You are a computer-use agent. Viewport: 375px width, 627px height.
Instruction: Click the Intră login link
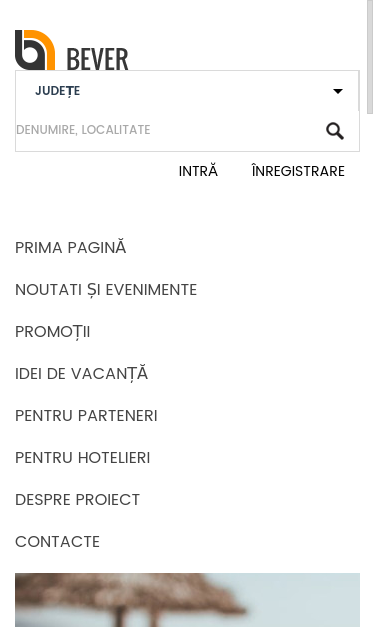(x=198, y=171)
